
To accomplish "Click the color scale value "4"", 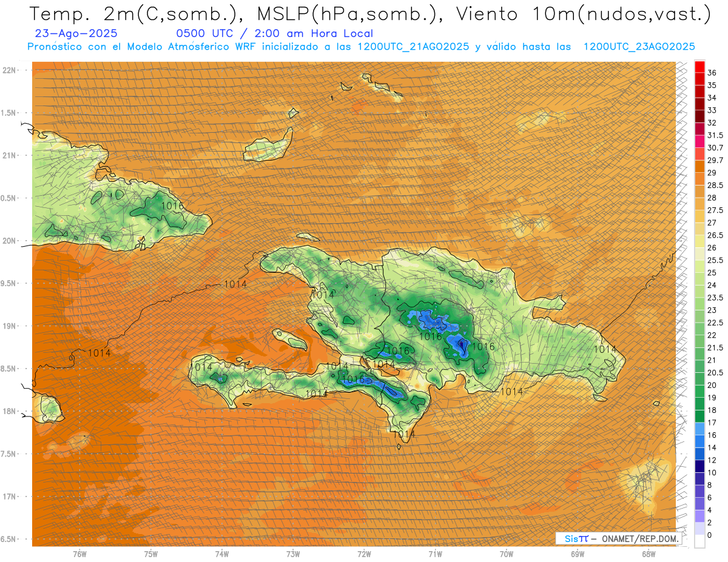I will point(710,510).
